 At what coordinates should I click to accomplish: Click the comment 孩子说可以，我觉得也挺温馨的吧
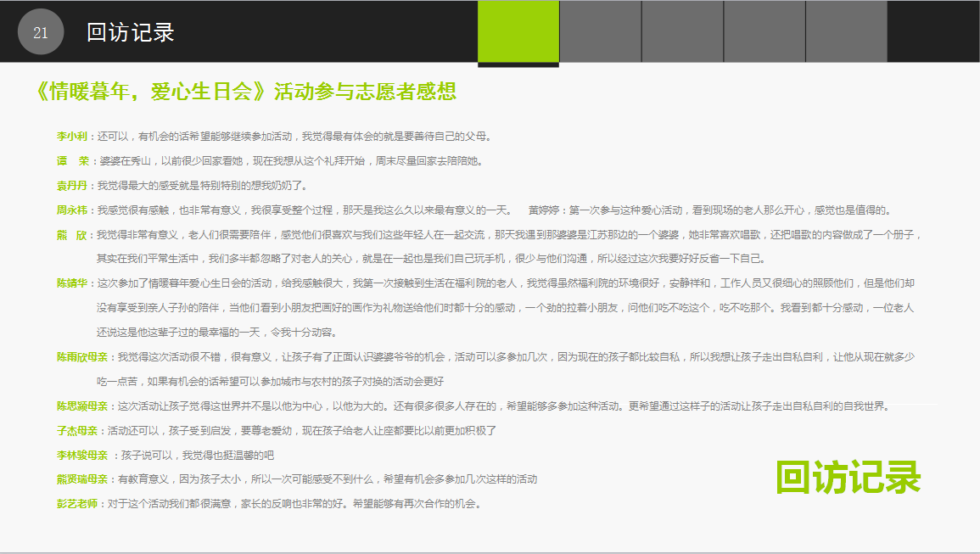click(198, 456)
